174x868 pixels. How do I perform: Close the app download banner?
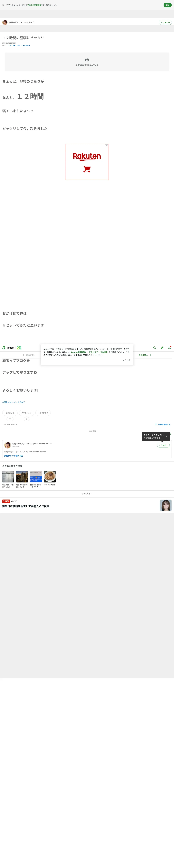(x=3, y=5)
